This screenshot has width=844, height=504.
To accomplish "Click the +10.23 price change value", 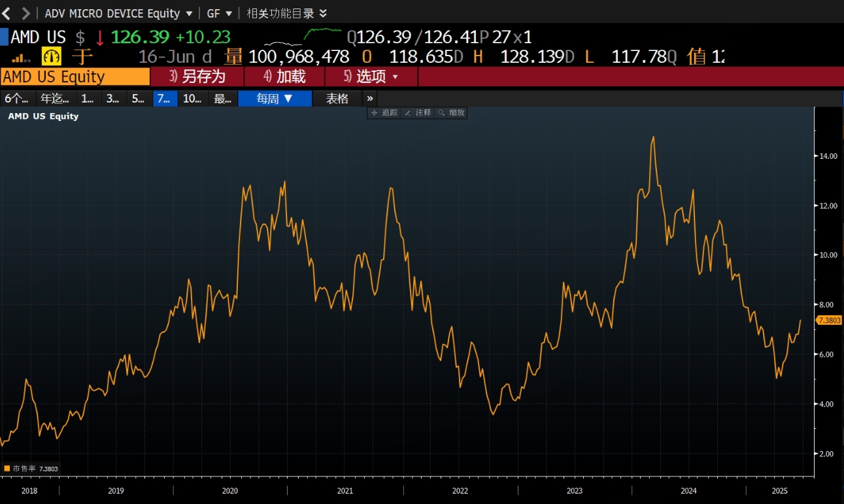I will point(203,37).
